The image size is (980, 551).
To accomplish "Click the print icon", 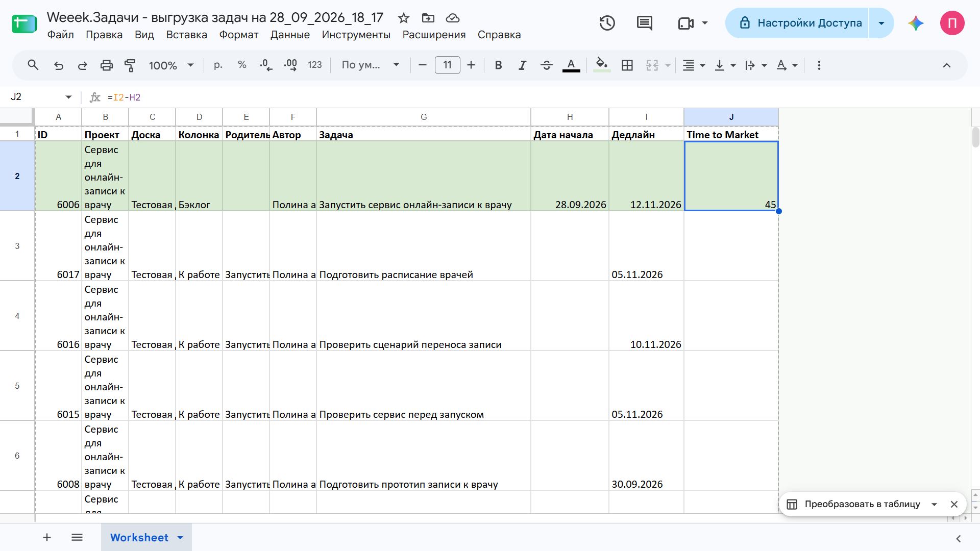I will 106,65.
